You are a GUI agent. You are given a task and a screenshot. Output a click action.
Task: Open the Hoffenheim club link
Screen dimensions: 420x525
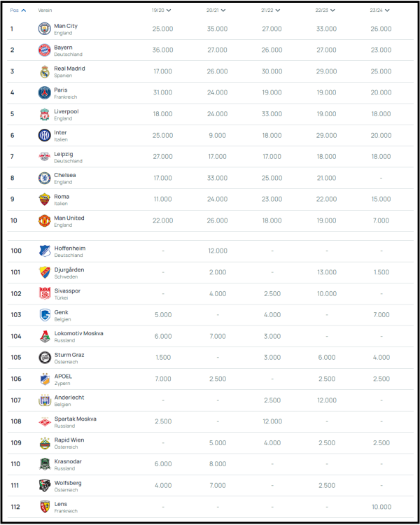[69, 248]
